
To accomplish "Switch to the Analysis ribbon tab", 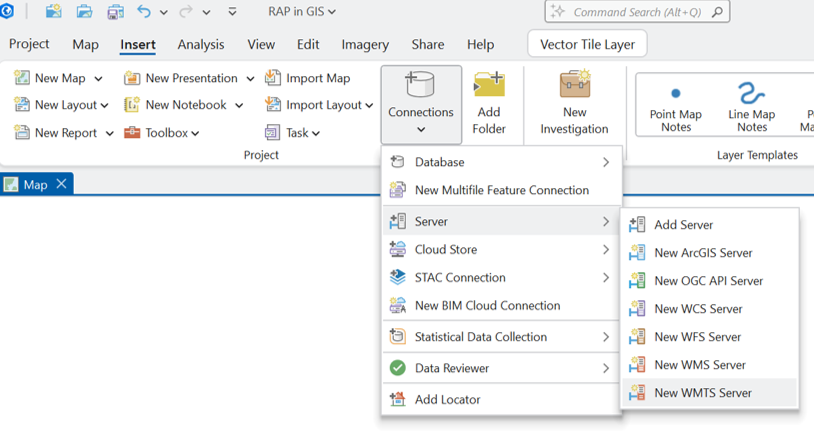I will [201, 44].
